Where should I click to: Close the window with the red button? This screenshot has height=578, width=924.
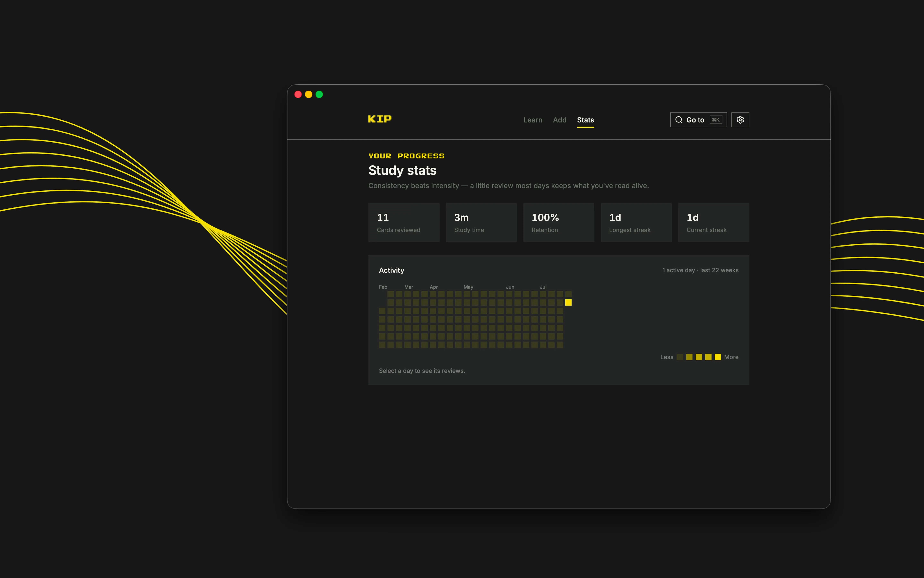[x=298, y=94]
